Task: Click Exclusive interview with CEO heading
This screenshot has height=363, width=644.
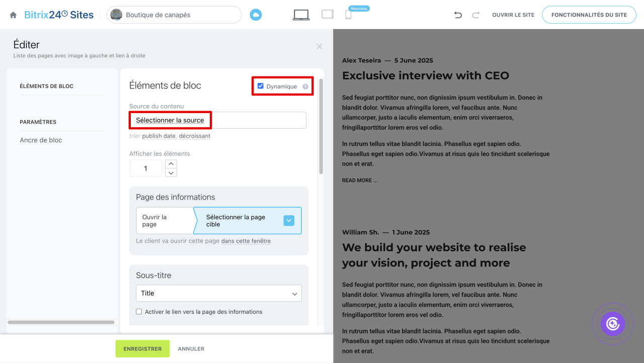Action: [426, 75]
